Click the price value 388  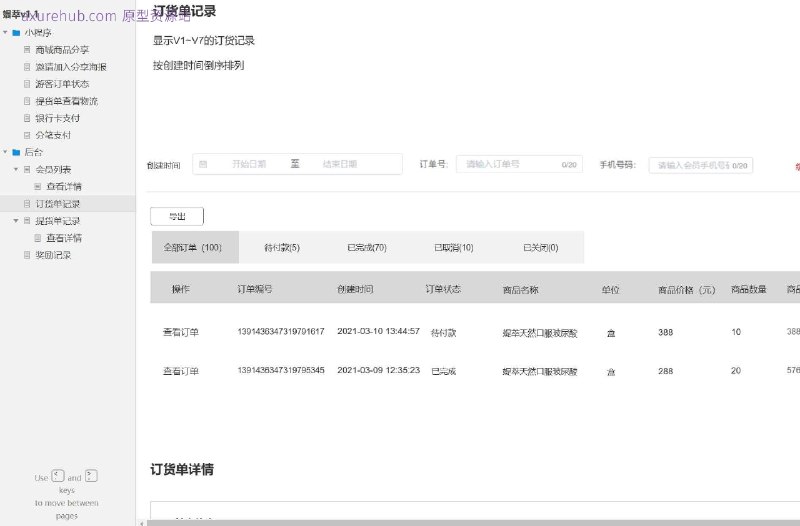[x=665, y=332]
